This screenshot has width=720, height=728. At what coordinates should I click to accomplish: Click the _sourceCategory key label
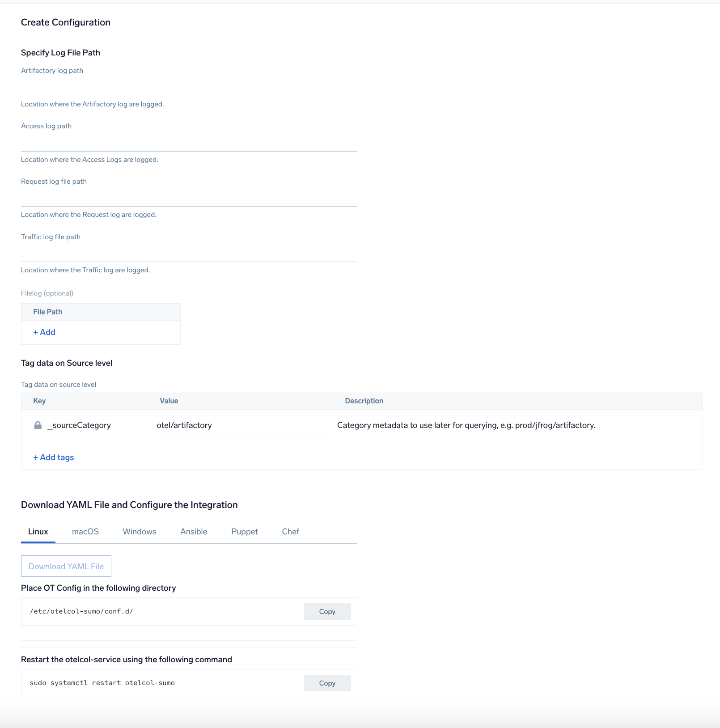79,425
